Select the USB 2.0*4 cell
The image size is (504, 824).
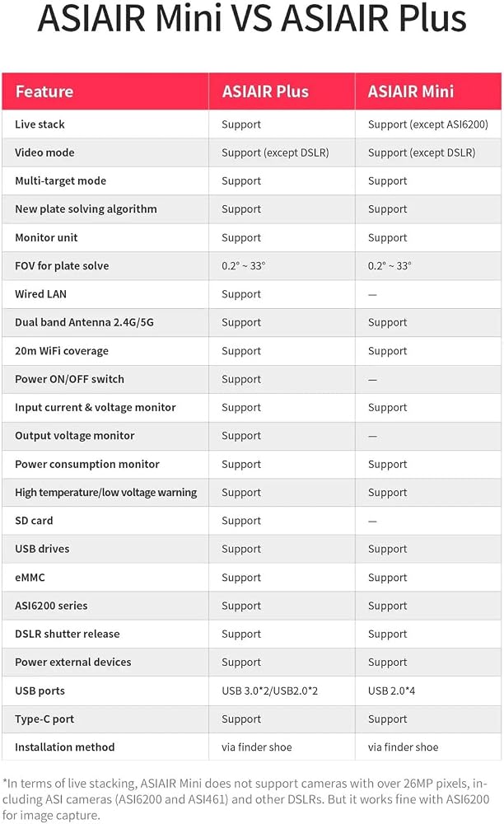pos(392,691)
